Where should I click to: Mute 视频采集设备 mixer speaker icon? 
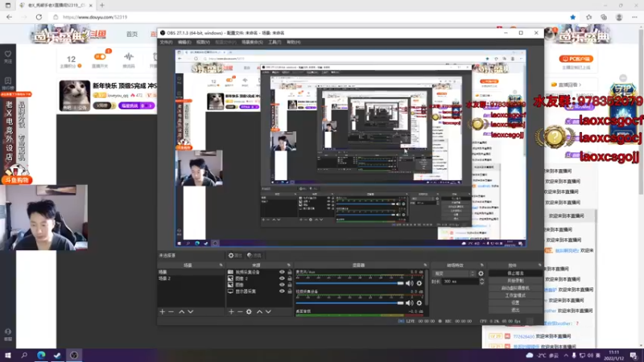coord(410,303)
